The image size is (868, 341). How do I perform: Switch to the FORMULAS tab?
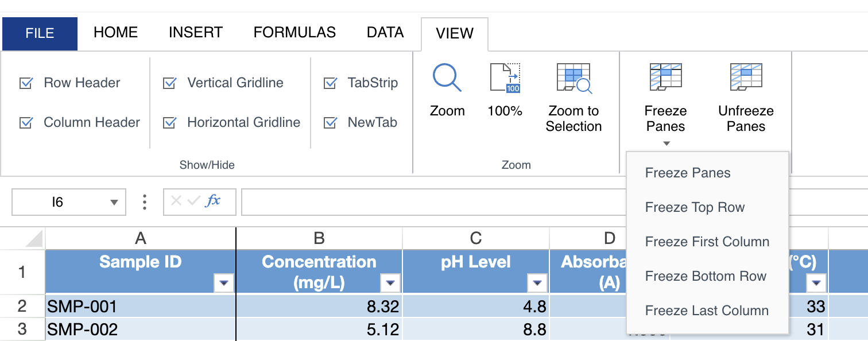[x=294, y=33]
